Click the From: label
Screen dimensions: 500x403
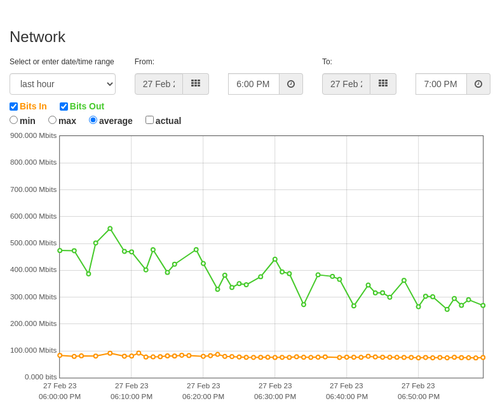coord(144,62)
